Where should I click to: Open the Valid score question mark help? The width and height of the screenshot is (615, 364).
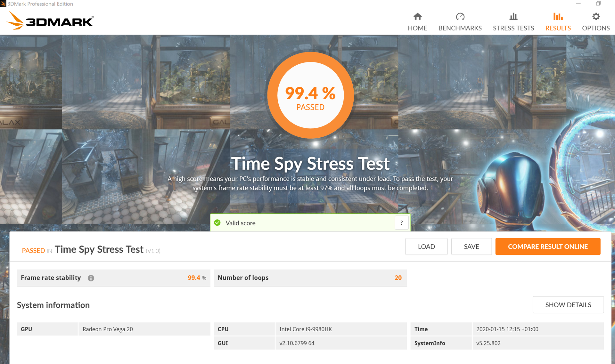coord(401,222)
